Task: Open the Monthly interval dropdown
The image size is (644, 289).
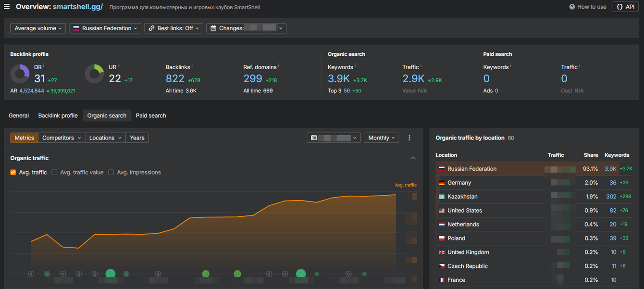Action: tap(381, 138)
